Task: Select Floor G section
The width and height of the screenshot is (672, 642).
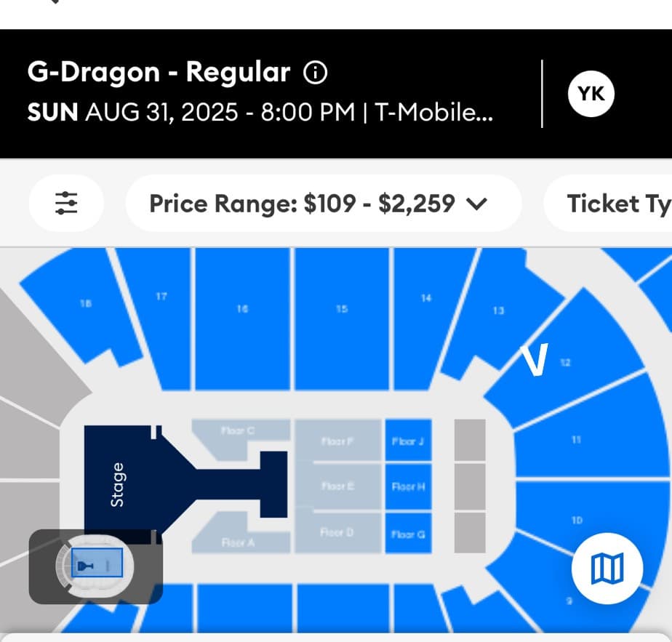Action: [409, 533]
